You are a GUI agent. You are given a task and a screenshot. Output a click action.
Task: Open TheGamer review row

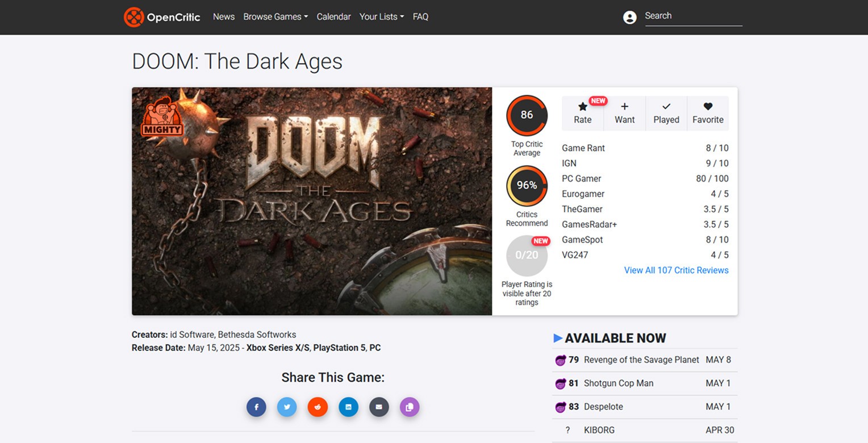point(645,210)
